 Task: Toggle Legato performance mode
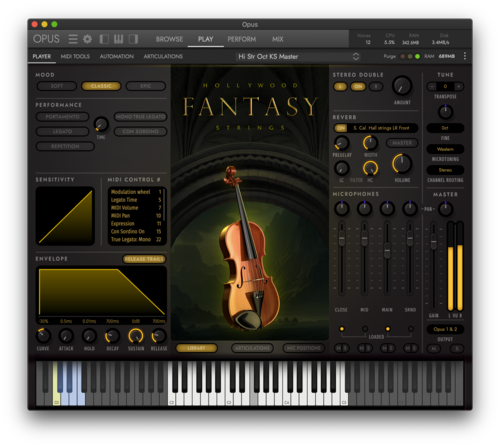click(x=62, y=131)
